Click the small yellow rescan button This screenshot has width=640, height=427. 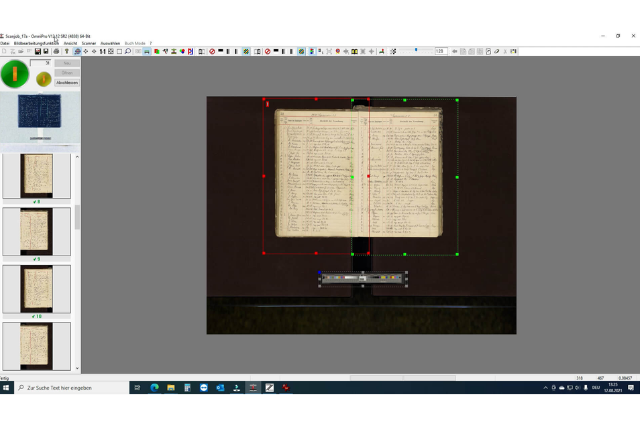[x=43, y=78]
